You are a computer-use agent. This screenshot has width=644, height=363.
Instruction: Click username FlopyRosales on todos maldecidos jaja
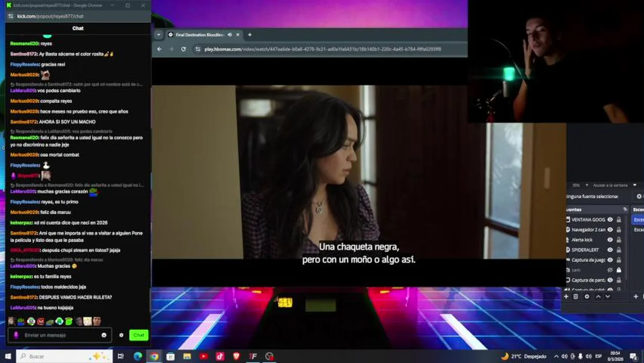pos(25,287)
